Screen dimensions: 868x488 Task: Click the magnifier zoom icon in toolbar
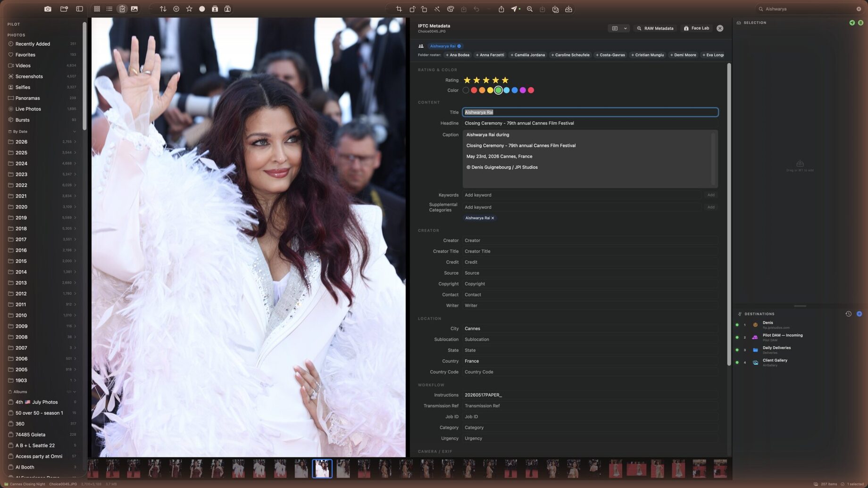click(530, 9)
